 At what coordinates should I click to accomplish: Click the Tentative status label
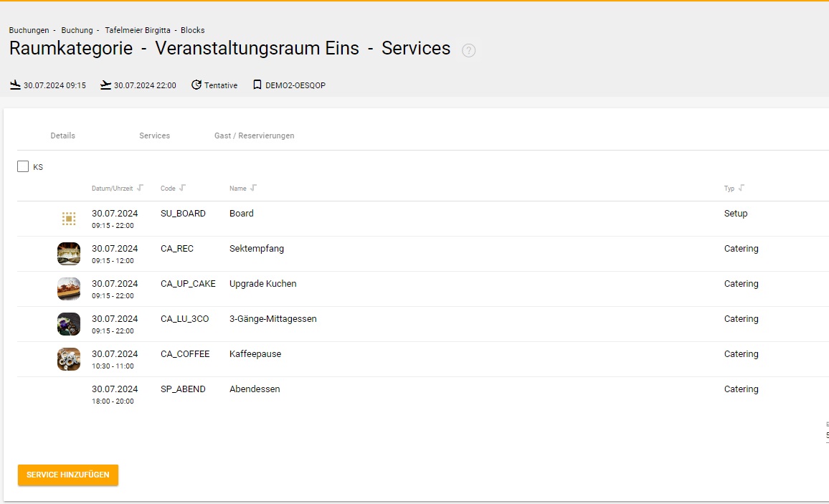point(221,85)
